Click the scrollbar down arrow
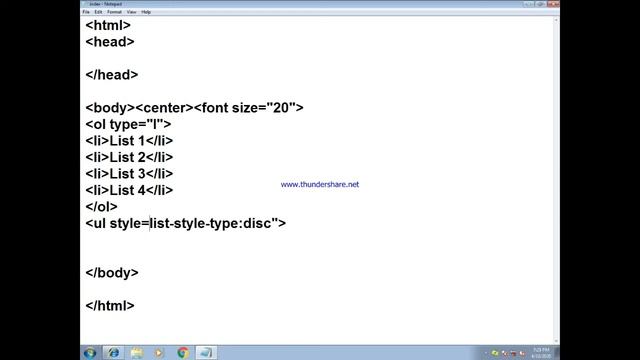This screenshot has width=640, height=360. [556, 341]
